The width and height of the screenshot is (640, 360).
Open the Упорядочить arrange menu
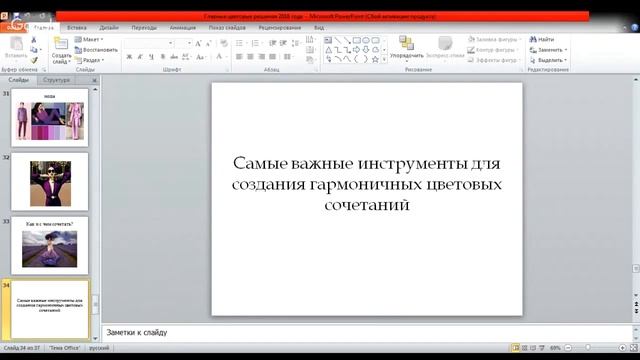407,49
